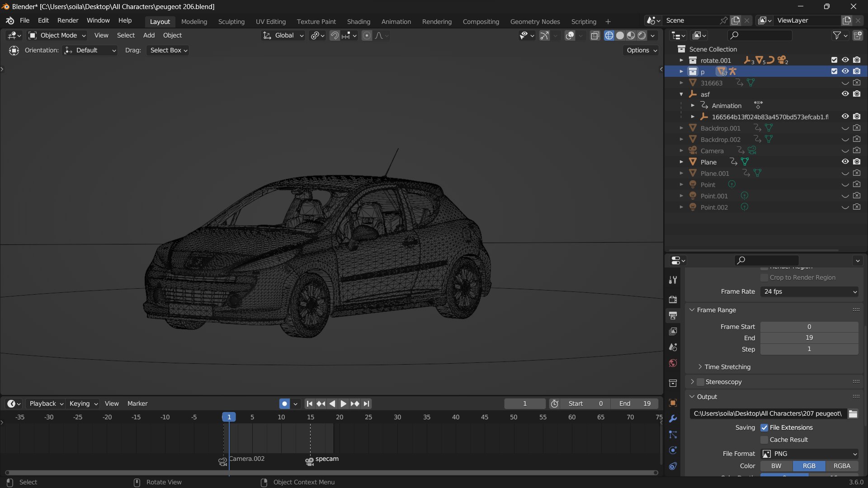Jump to the timeline end frame
The width and height of the screenshot is (868, 488).
coord(366,404)
